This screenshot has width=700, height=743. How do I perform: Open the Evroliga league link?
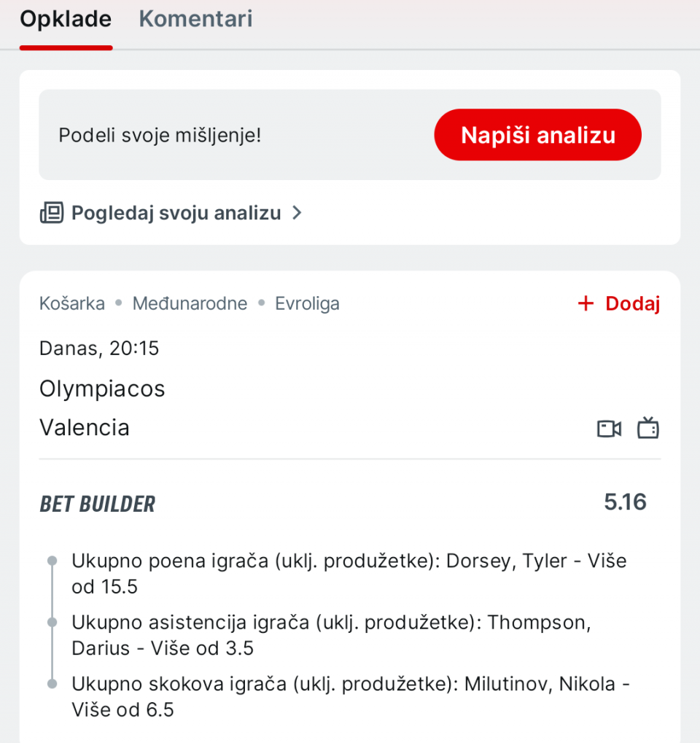307,303
